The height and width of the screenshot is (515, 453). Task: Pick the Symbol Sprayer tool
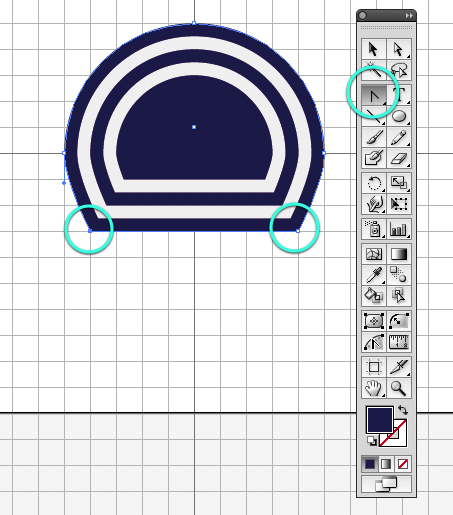[374, 229]
